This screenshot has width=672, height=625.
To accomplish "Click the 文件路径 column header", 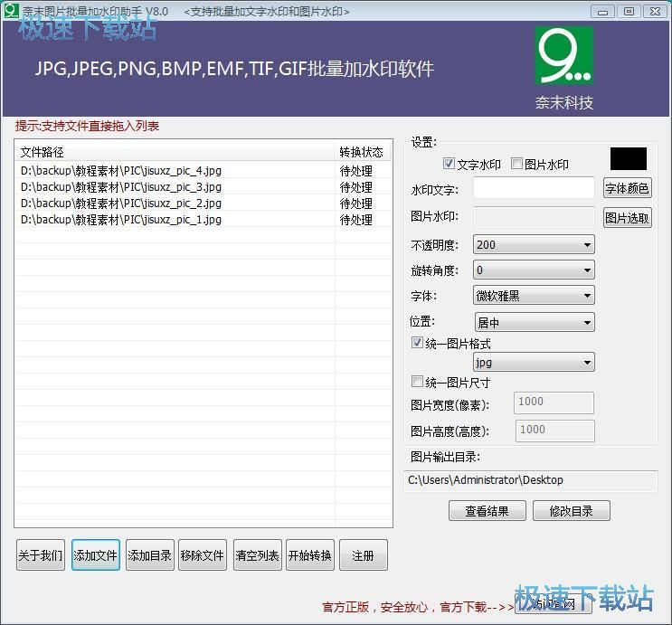I will 175,152.
